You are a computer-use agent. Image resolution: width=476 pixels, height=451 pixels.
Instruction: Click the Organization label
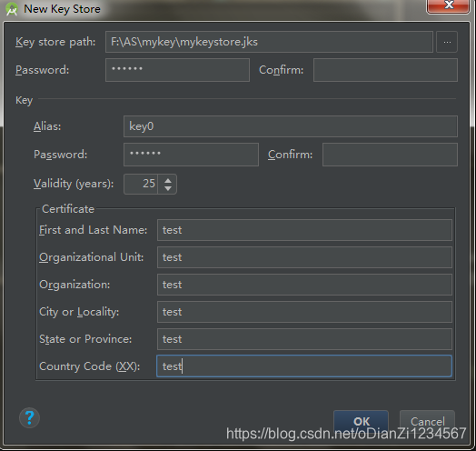74,286
